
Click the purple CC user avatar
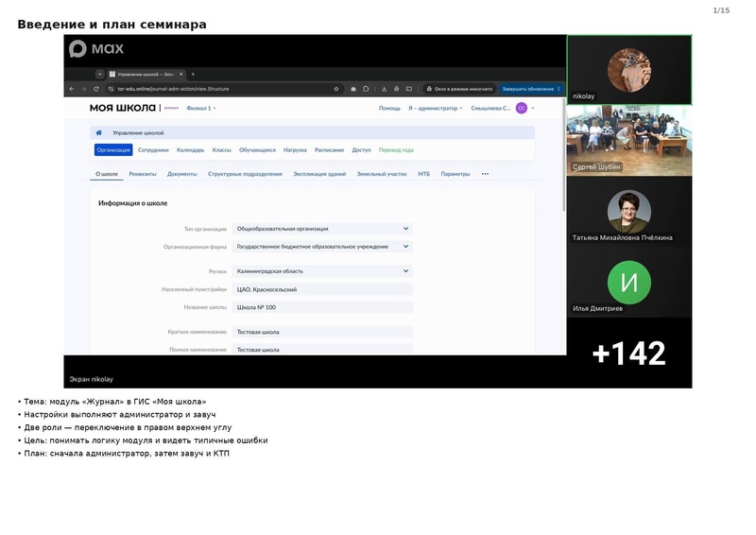(x=522, y=108)
